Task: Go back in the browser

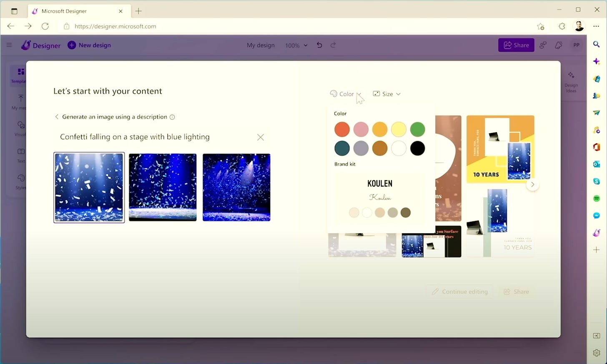Action: pyautogui.click(x=11, y=26)
